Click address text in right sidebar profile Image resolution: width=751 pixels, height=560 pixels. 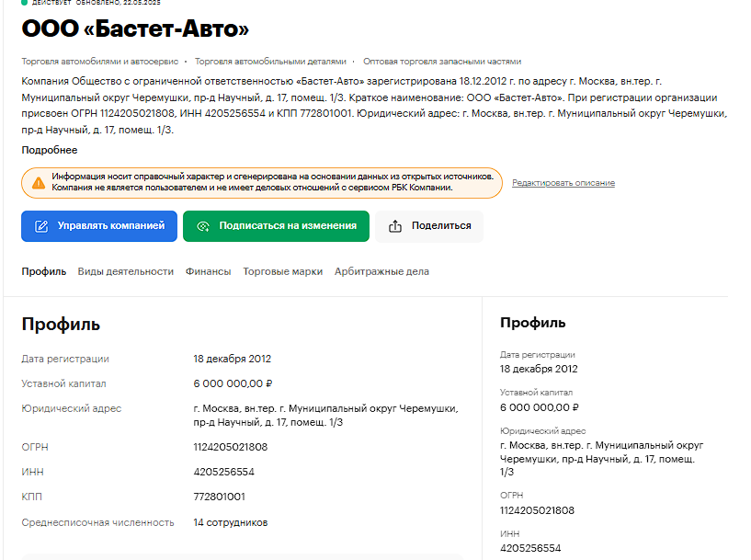click(x=601, y=459)
